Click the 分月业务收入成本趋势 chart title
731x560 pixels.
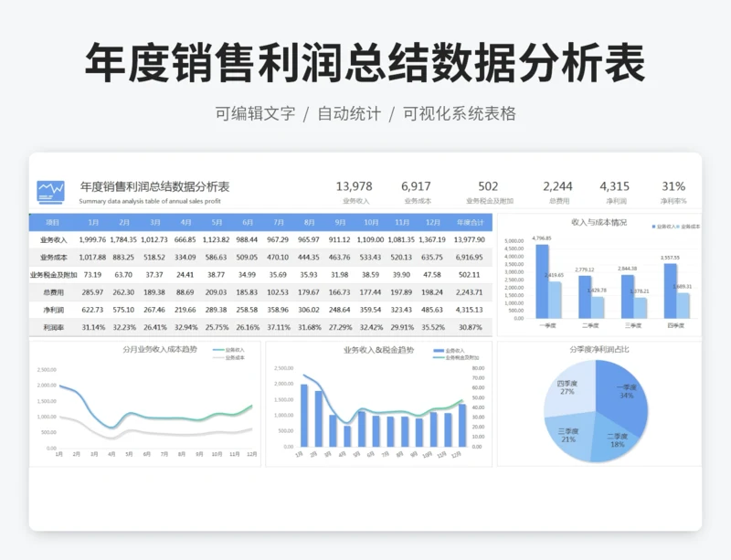click(x=159, y=349)
